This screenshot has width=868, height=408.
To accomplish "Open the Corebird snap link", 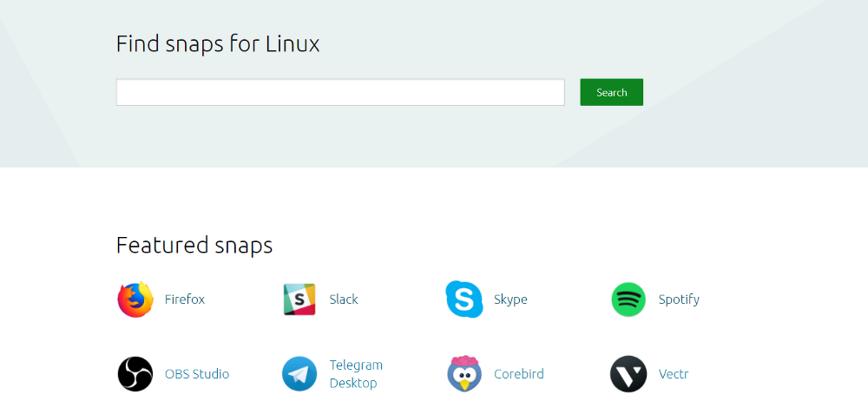I will [x=519, y=374].
